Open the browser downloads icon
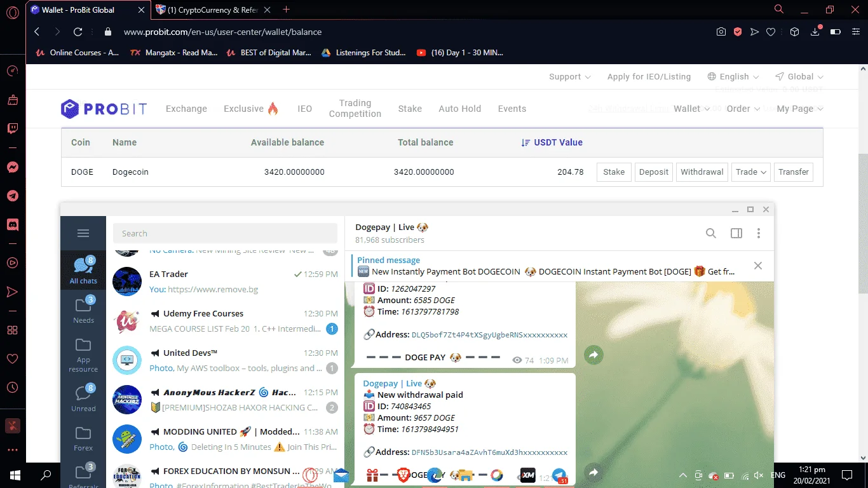The image size is (868, 488). click(x=815, y=32)
